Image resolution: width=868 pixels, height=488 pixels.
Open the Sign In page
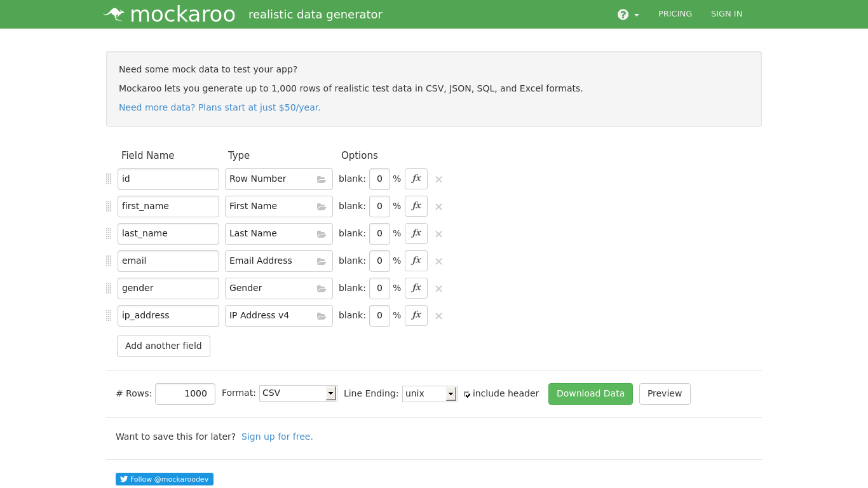pyautogui.click(x=726, y=14)
